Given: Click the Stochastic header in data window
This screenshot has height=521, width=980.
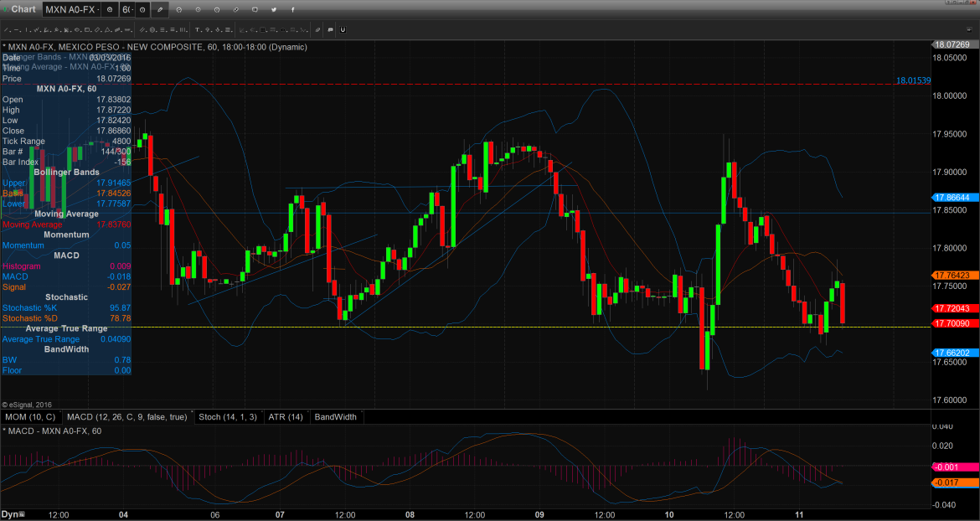Looking at the screenshot, I should [x=66, y=297].
